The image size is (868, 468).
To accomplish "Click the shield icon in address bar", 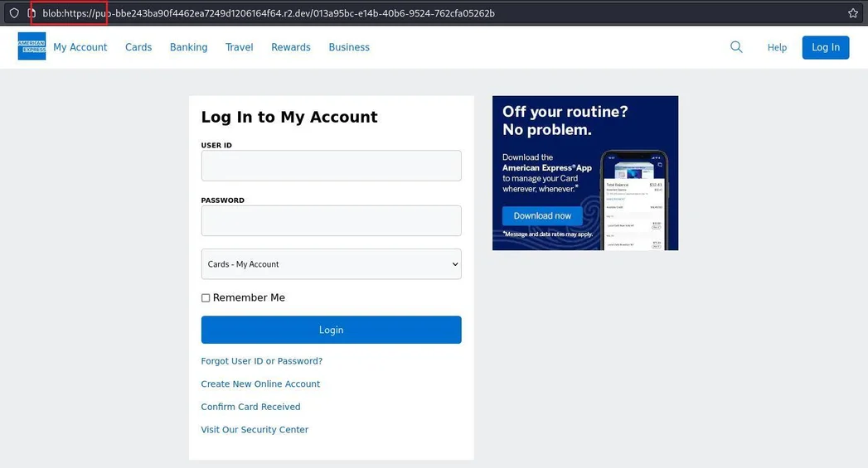I will [x=14, y=12].
